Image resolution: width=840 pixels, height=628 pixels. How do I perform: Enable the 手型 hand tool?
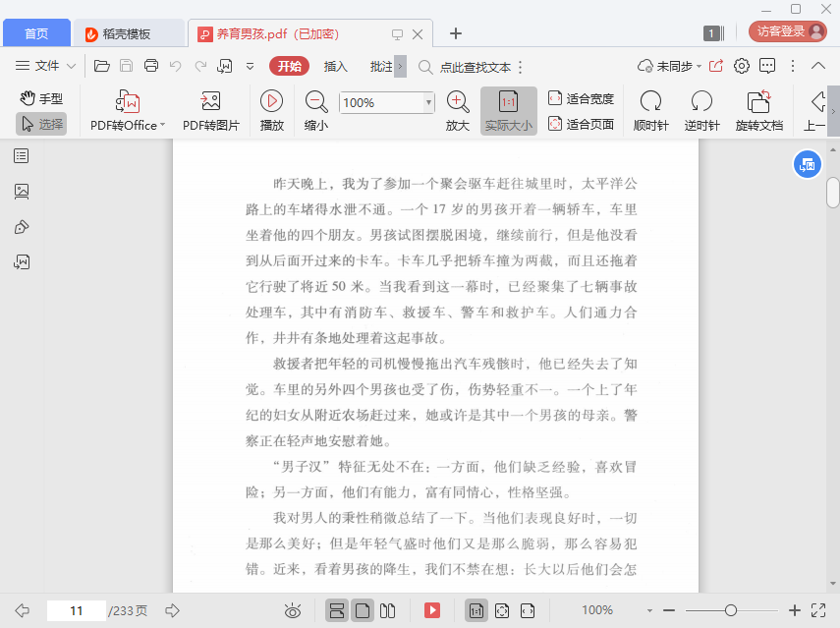[41, 98]
